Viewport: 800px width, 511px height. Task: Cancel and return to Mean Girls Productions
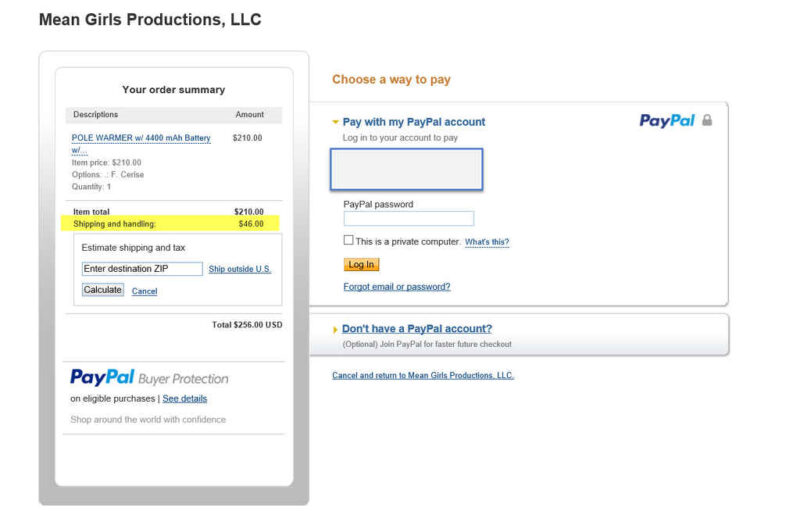[x=422, y=376]
